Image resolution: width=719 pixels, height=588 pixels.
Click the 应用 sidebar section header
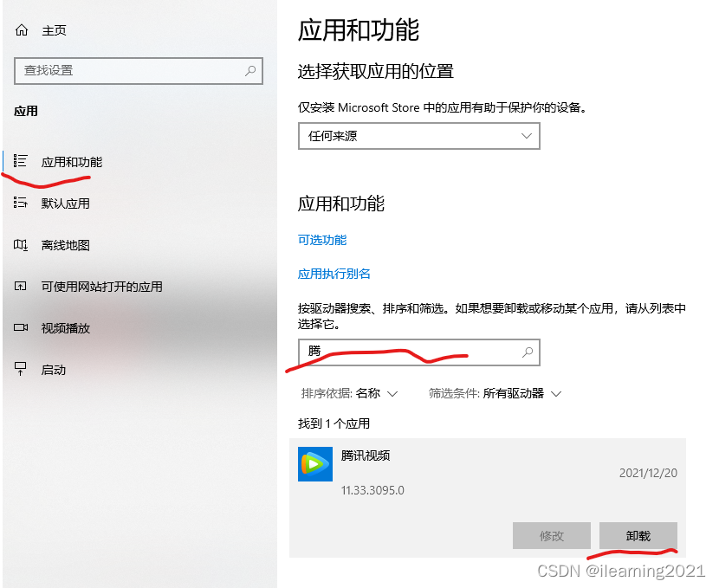[26, 111]
